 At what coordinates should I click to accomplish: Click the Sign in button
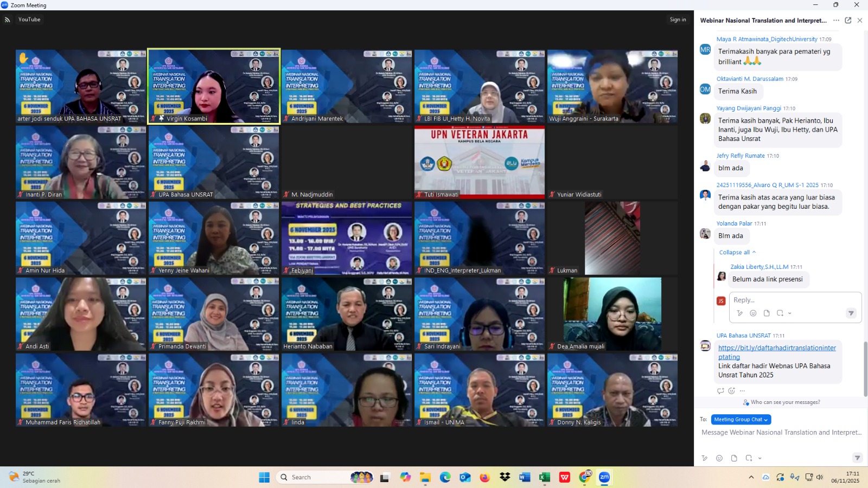[678, 20]
